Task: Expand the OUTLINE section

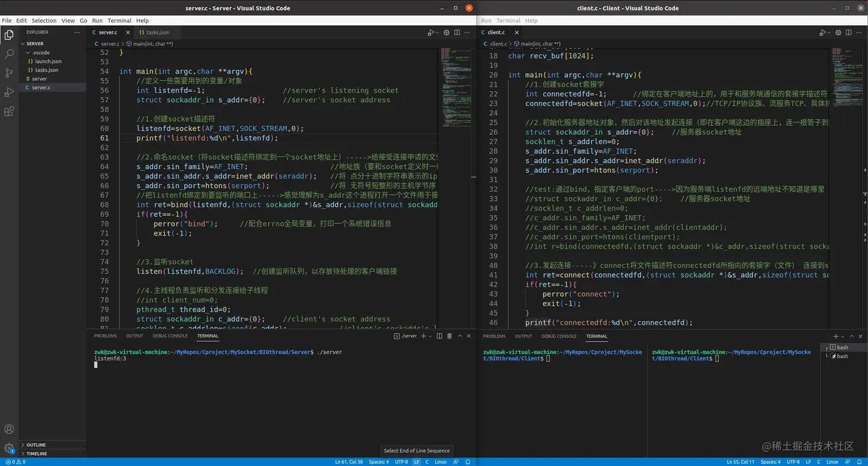Action: pos(36,445)
